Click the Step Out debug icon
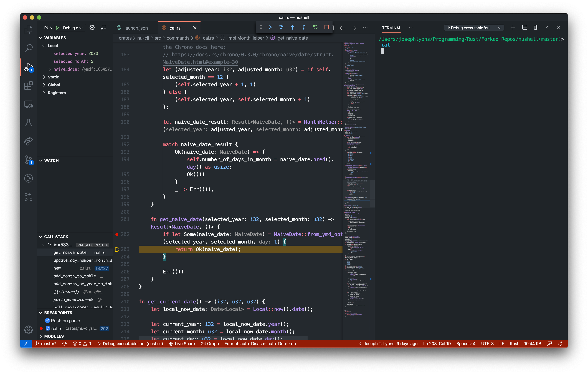This screenshot has width=588, height=374. (x=303, y=27)
